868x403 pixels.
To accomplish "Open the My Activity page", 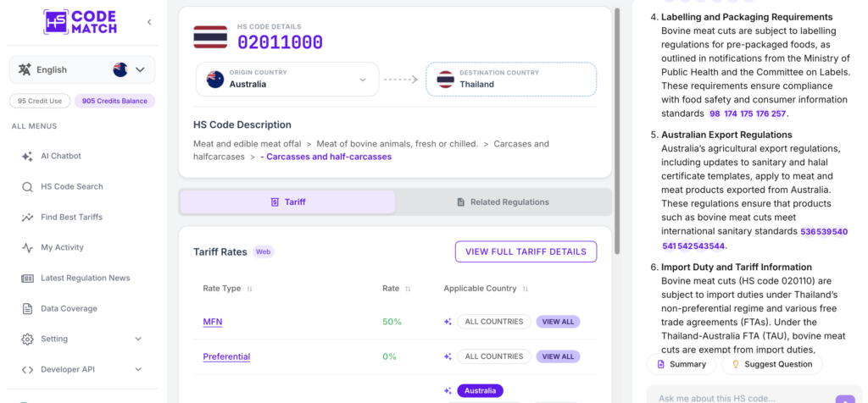I will (x=62, y=247).
